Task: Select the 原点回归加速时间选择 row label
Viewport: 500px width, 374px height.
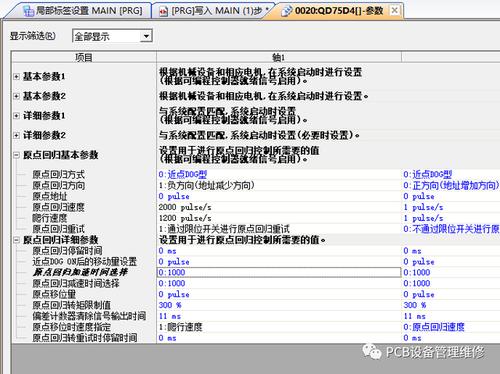Action: tap(80, 272)
